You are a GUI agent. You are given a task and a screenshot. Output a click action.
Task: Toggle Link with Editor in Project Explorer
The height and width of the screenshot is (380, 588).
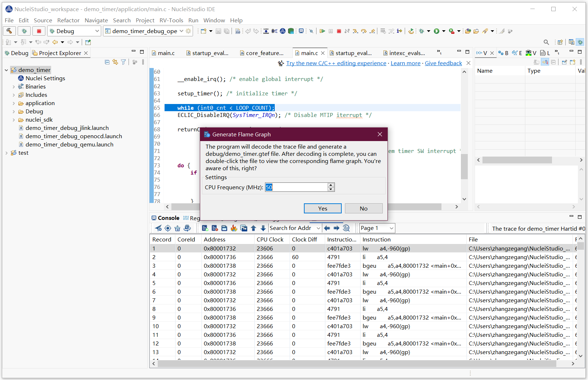pyautogui.click(x=115, y=62)
